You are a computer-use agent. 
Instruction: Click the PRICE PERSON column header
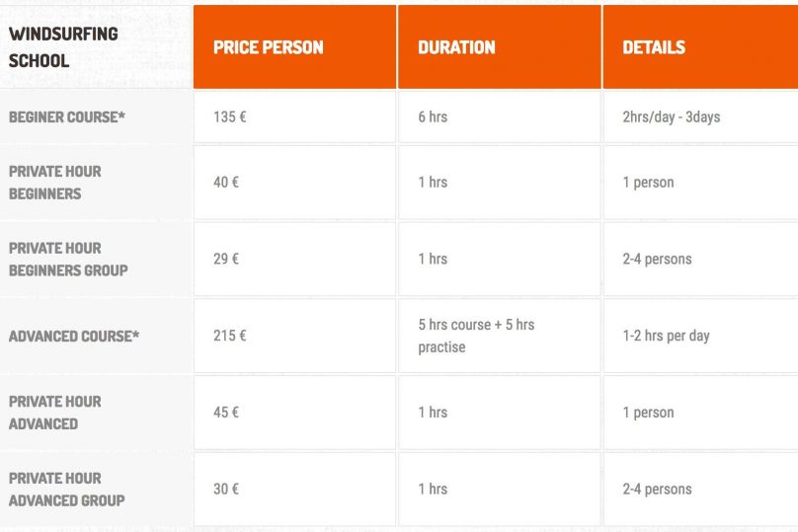(269, 47)
